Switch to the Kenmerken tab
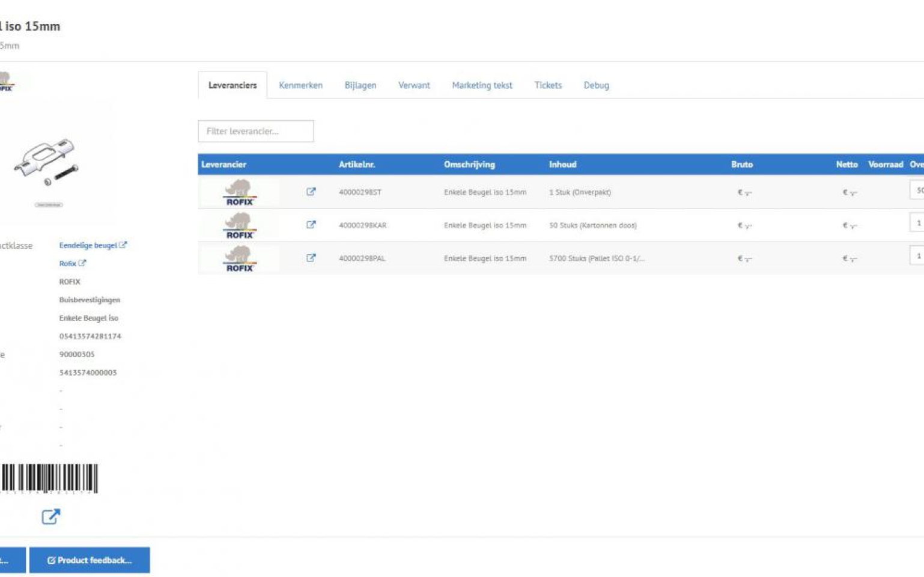 300,85
